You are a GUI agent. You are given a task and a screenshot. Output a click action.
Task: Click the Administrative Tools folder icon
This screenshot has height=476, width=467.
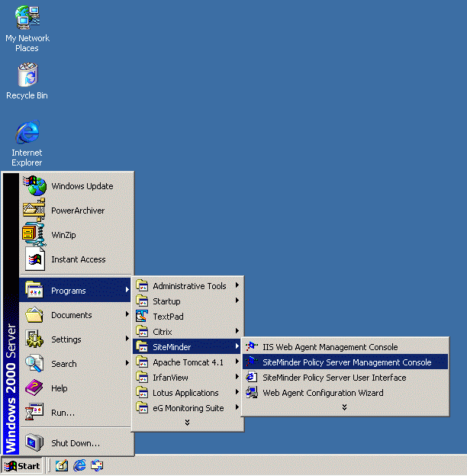click(142, 285)
